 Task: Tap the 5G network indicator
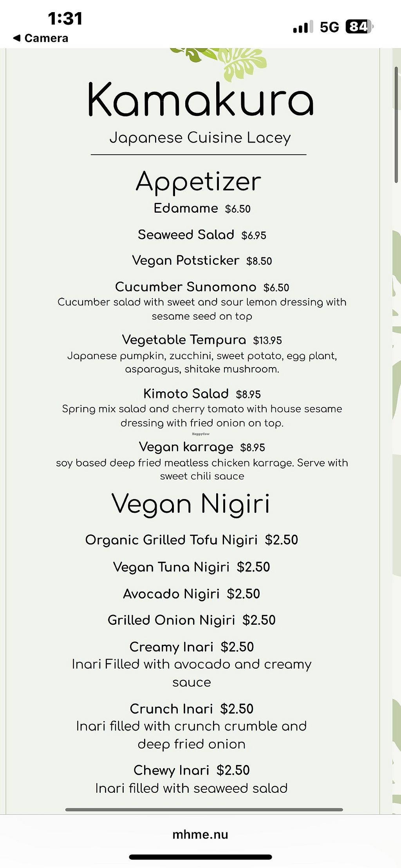(329, 27)
